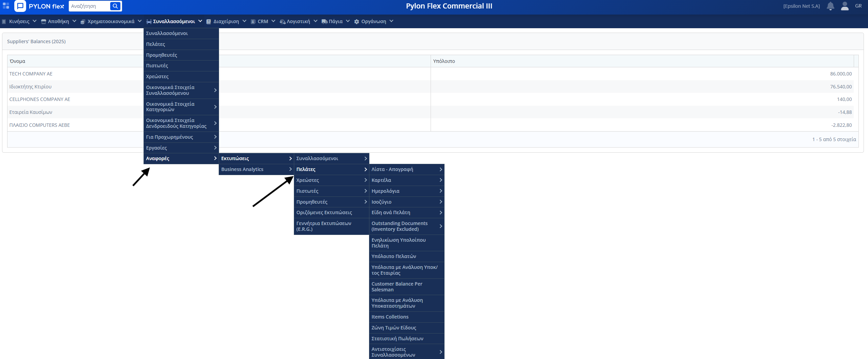Click the Χρηματοοικονομικά coins icon
The height and width of the screenshot is (359, 868).
point(83,21)
